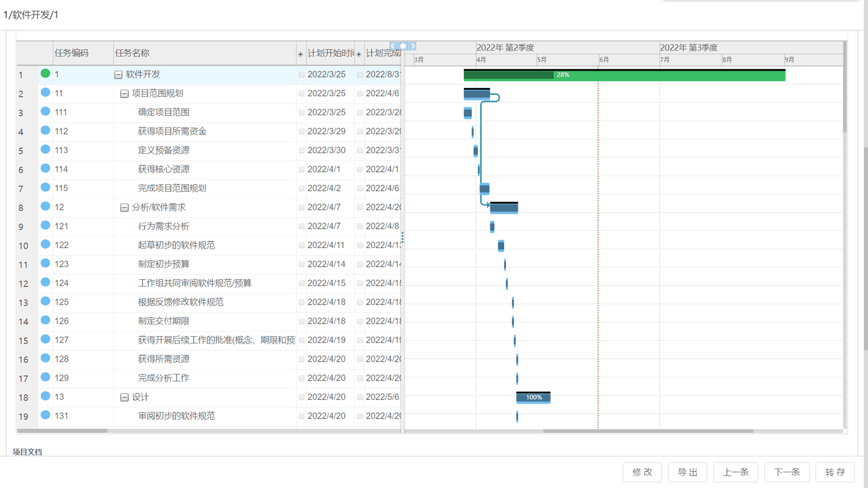Click the green status dot for task 1
The width and height of the screenshot is (868, 488).
pos(45,74)
